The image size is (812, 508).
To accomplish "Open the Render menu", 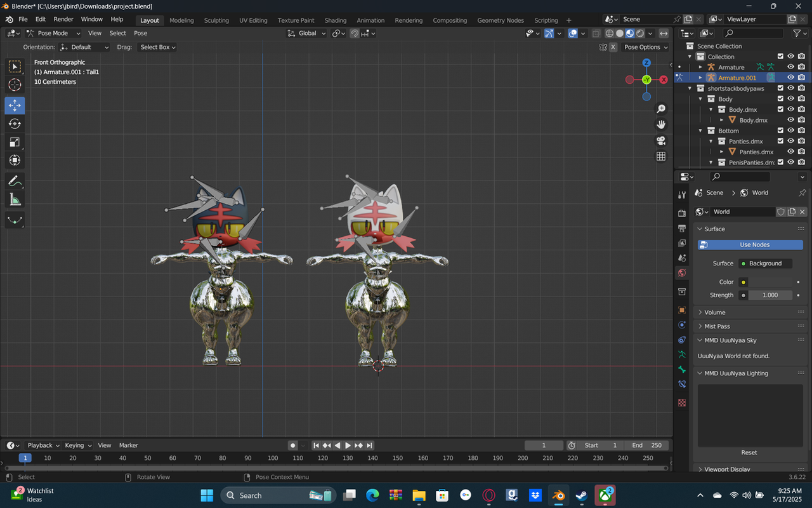I will pos(63,20).
